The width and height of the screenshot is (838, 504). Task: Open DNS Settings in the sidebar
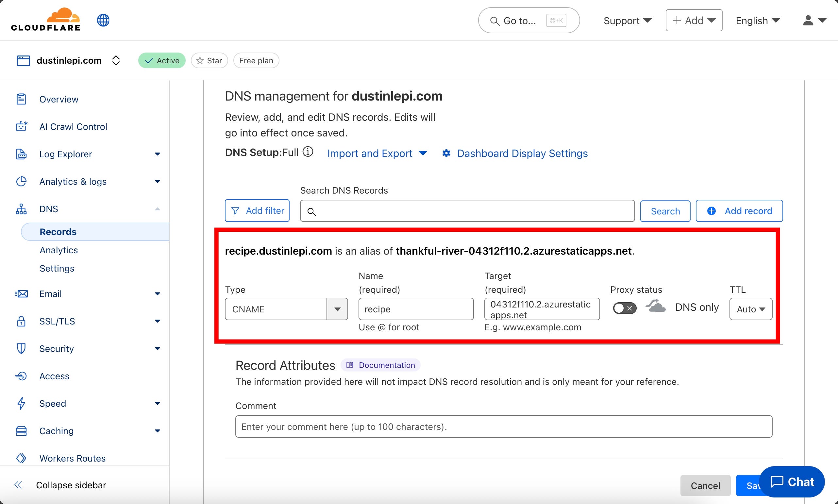[57, 268]
